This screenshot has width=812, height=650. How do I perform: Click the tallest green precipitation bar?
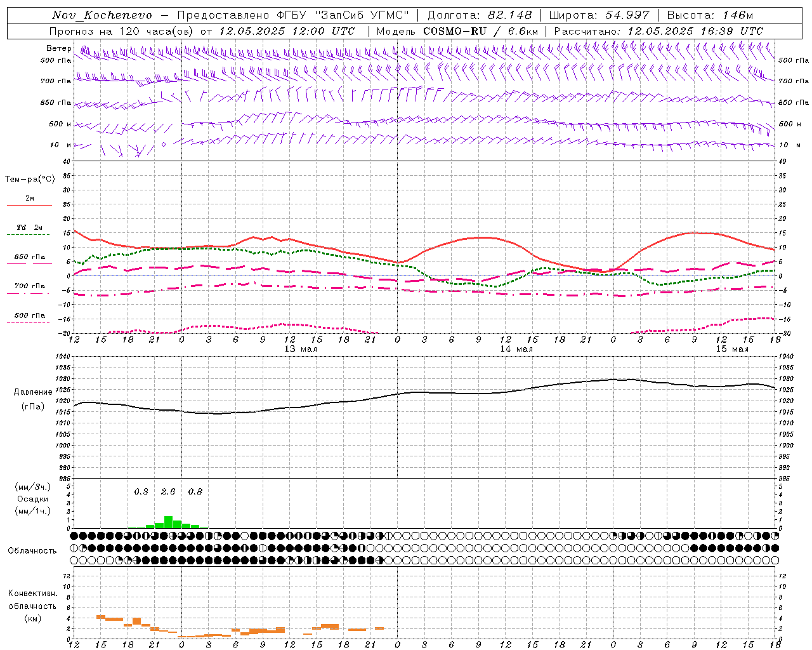[x=168, y=522]
